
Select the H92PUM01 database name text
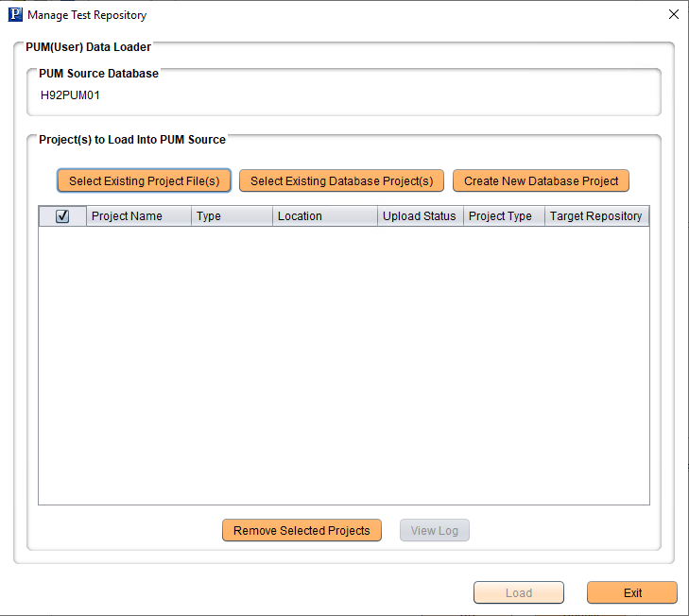click(70, 95)
